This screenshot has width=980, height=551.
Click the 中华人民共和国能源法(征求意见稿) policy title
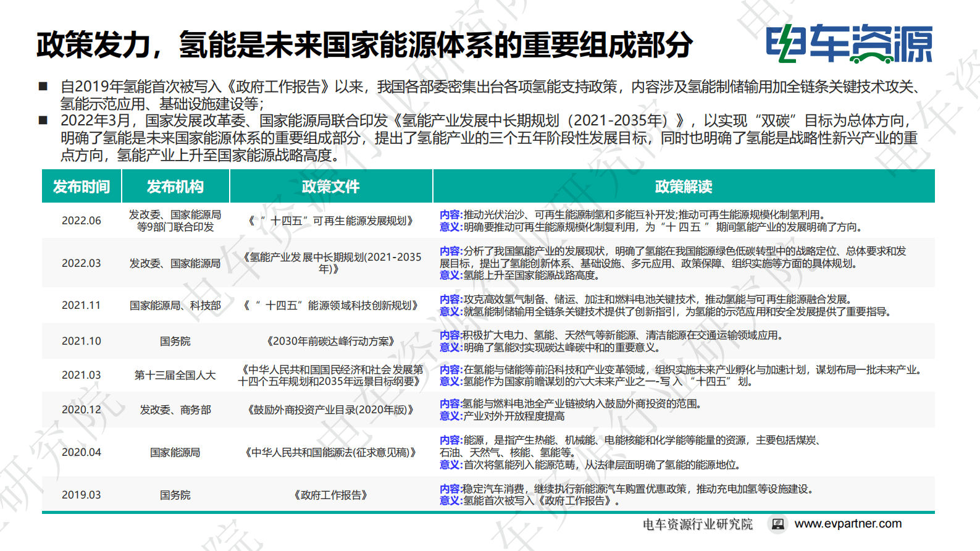click(331, 452)
